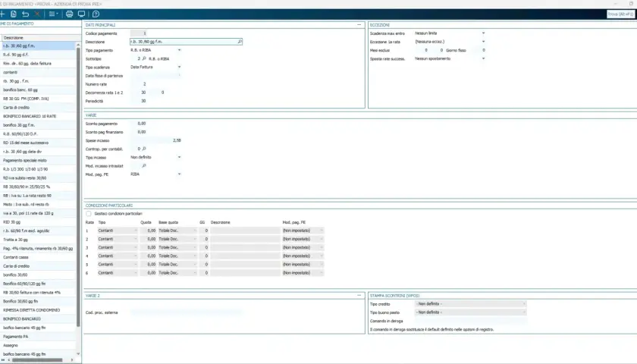This screenshot has height=364, width=637.
Task: Select 'RID 30 gg' row
Action: (39, 222)
